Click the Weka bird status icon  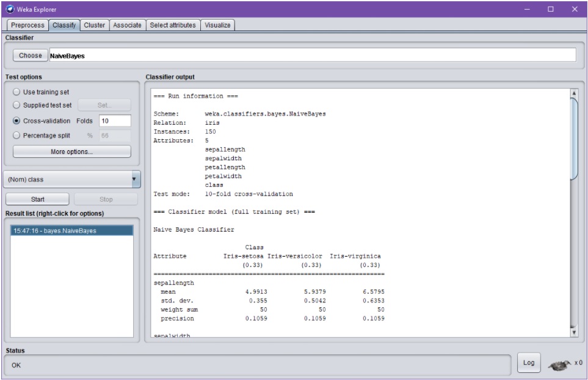click(560, 365)
